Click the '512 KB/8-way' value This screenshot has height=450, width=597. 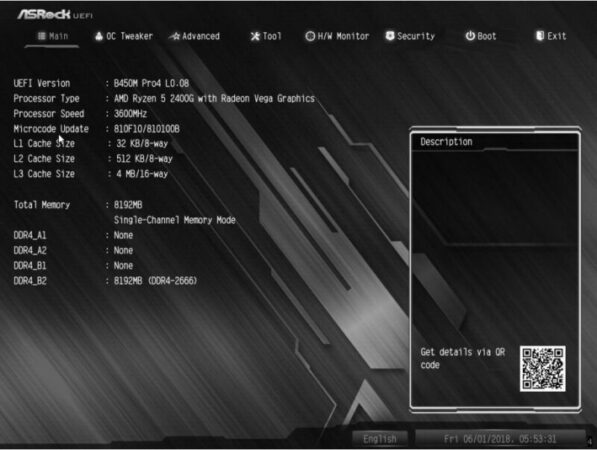(x=144, y=159)
